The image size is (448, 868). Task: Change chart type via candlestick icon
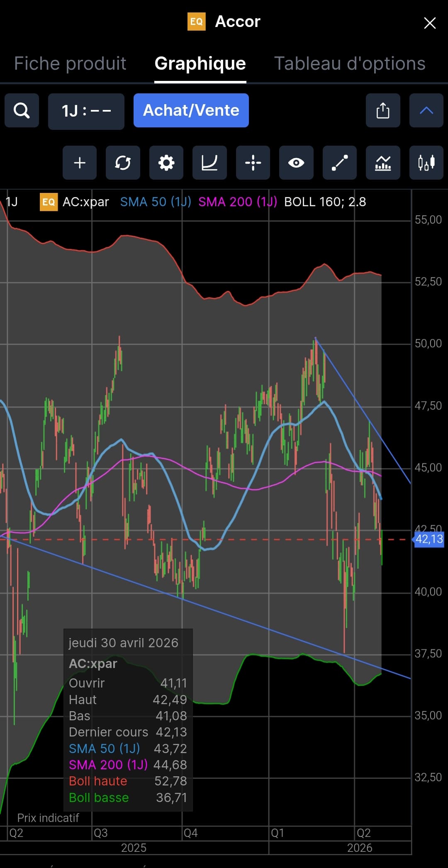[x=426, y=163]
